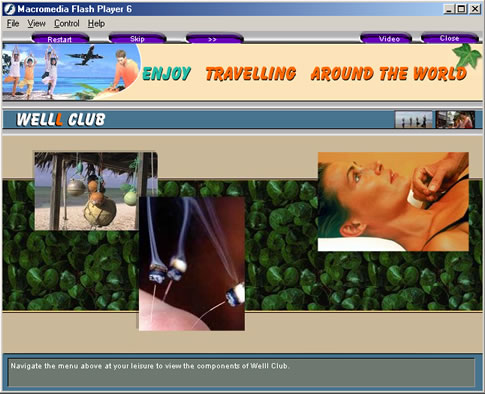The width and height of the screenshot is (485, 394).
Task: Maximize the Flash Player window
Action: click(461, 9)
